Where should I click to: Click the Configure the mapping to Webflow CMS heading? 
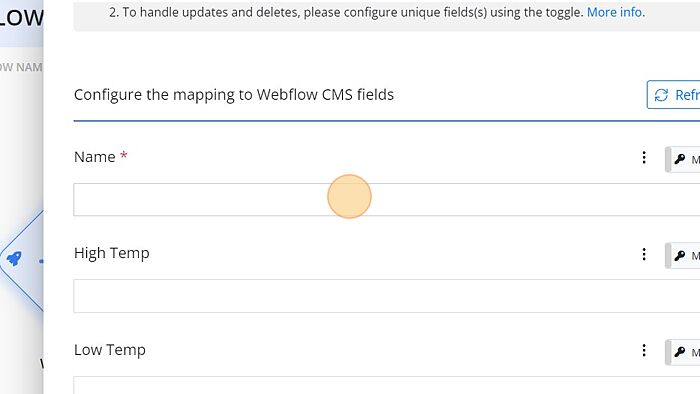coord(234,95)
